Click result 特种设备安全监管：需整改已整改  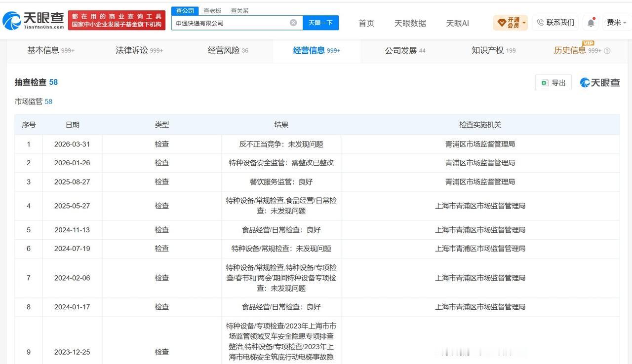coord(281,163)
